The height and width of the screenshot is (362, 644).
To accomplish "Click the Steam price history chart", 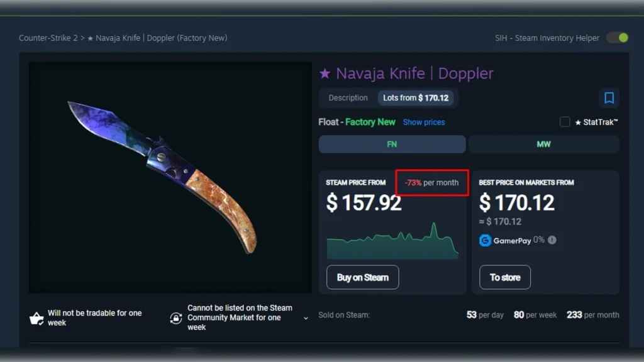I will click(392, 241).
